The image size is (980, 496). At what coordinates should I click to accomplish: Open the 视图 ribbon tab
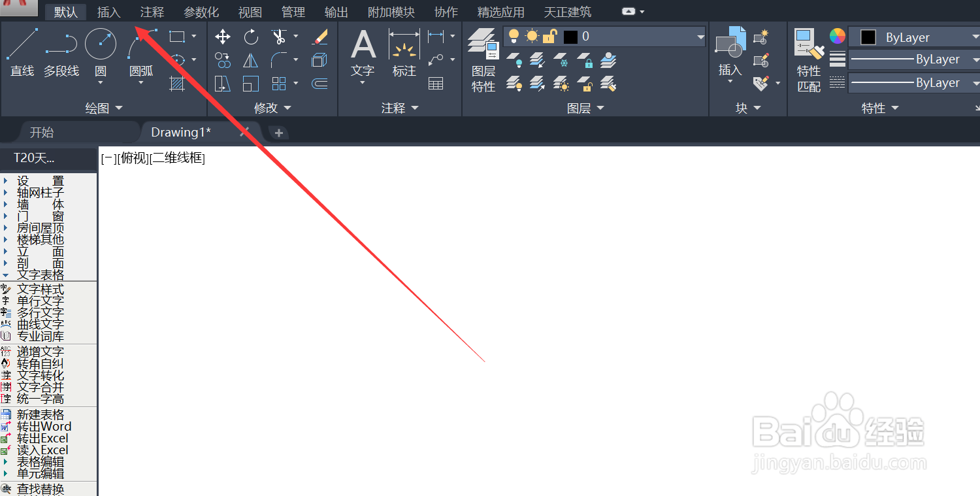pos(250,12)
